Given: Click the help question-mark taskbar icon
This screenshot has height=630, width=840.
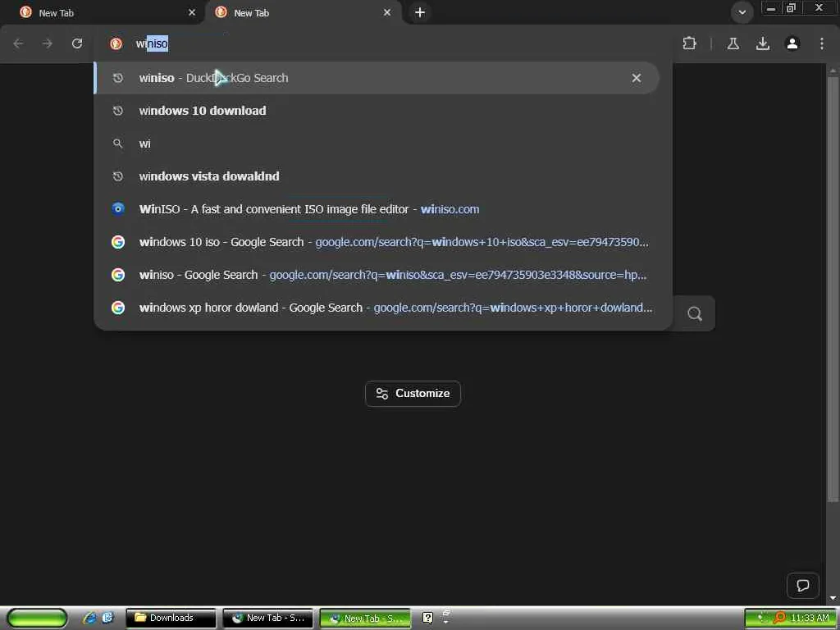Looking at the screenshot, I should tap(427, 619).
